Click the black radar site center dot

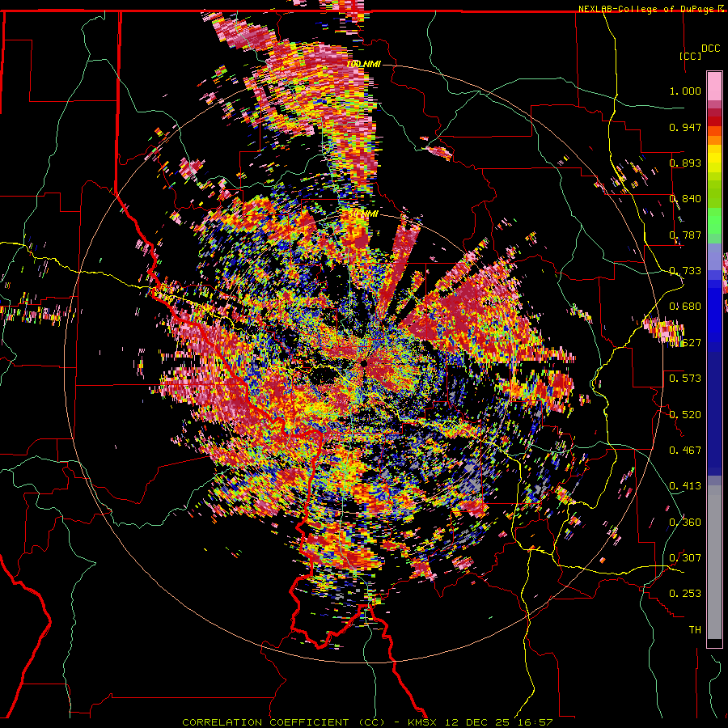pos(364,363)
